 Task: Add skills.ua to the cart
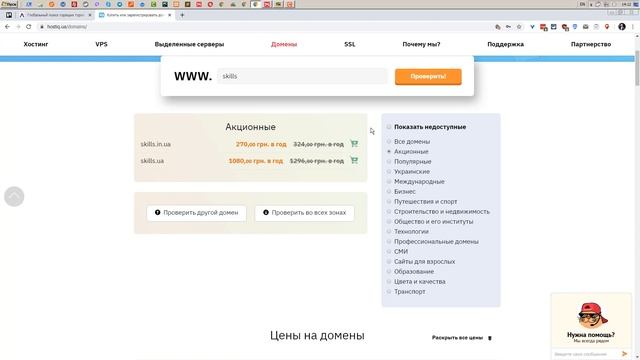point(354,160)
